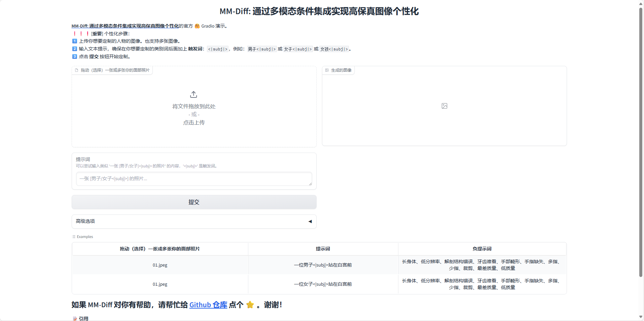644x321 pixels.
Task: Click the 生成的图像 label tab
Action: coord(338,70)
